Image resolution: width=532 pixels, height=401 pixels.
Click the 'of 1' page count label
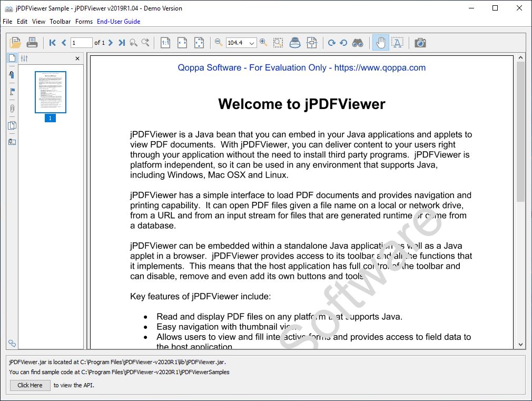[x=100, y=43]
